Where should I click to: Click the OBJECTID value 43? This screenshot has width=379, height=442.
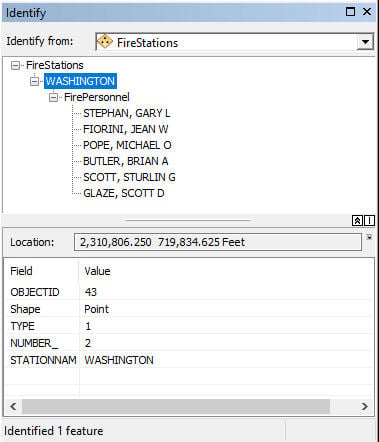91,292
